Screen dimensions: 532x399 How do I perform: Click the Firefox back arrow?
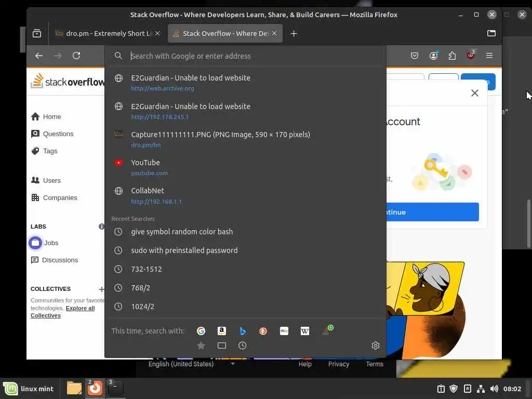pos(39,56)
